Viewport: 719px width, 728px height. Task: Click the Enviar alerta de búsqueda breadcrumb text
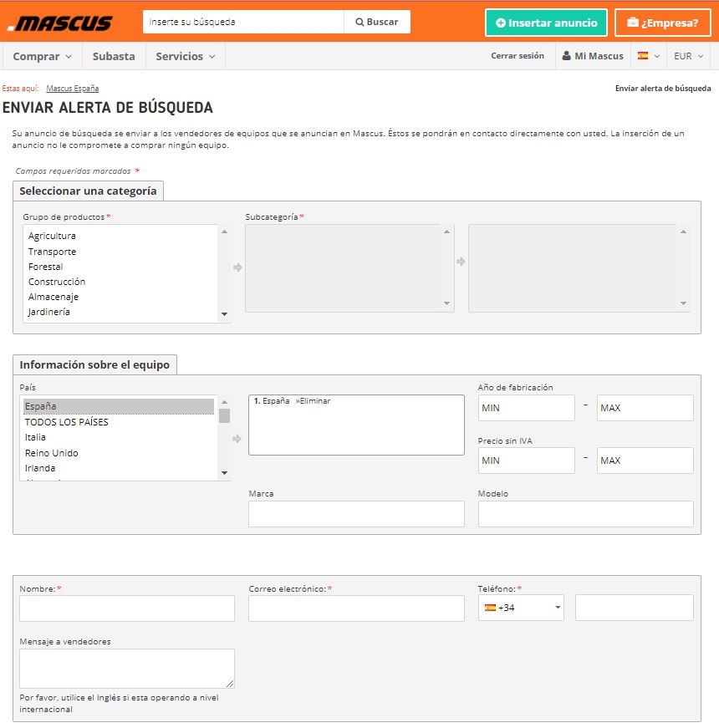(663, 89)
